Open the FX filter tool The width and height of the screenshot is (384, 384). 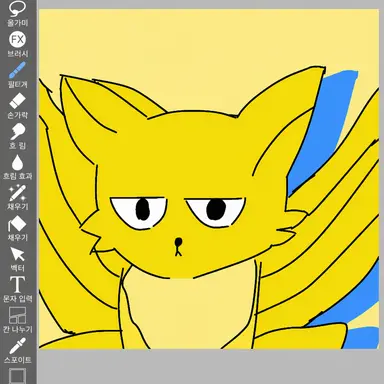[17, 40]
